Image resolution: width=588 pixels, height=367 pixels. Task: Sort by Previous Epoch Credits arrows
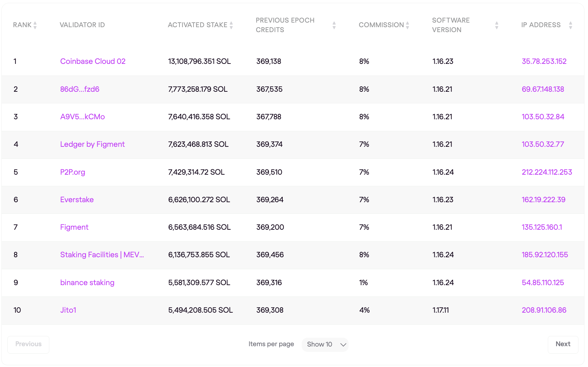point(334,25)
